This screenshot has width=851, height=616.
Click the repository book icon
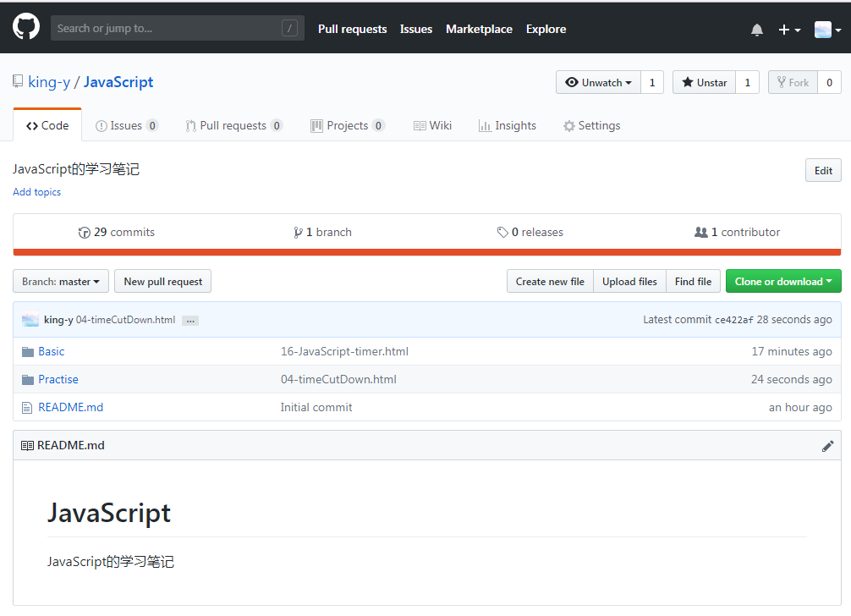coord(18,81)
